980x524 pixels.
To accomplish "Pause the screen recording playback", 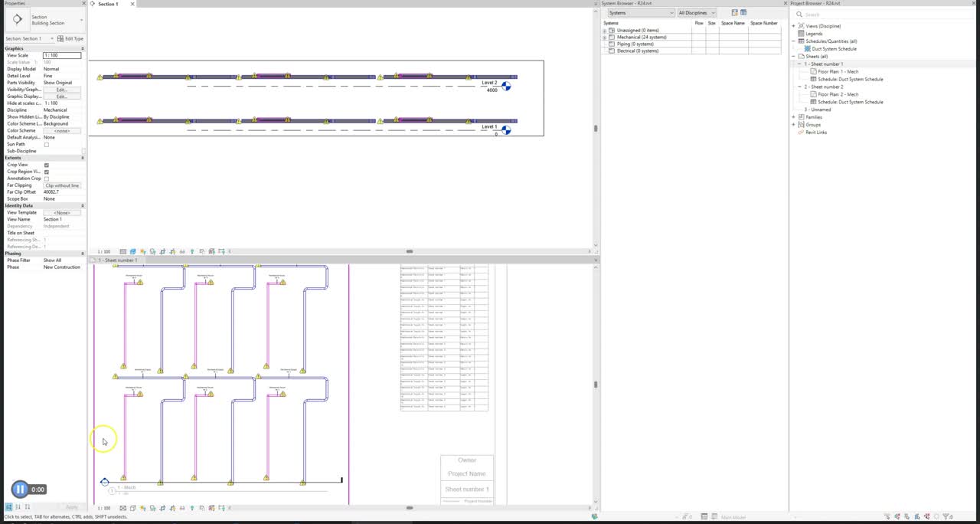I will coord(19,489).
